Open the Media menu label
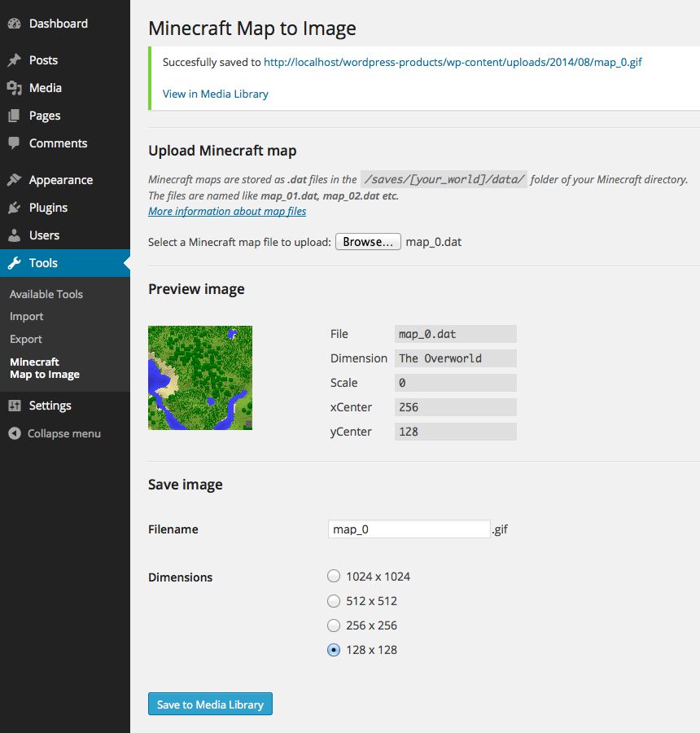 pyautogui.click(x=46, y=88)
